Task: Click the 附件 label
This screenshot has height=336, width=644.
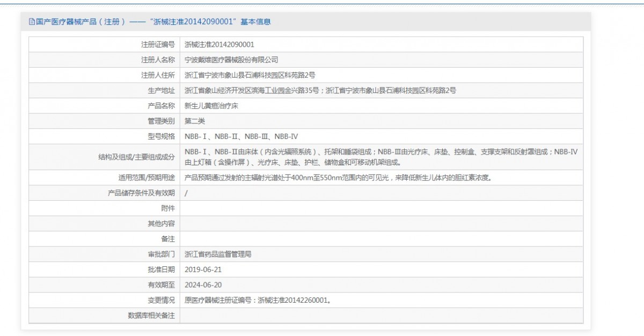Action: (169, 208)
